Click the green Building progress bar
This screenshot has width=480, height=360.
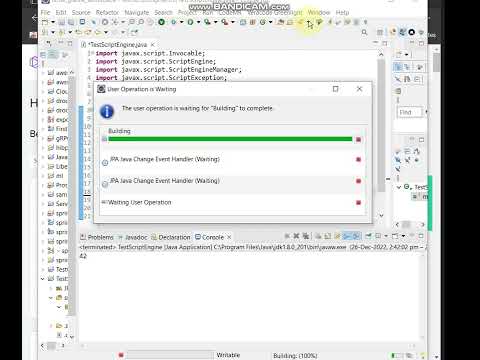pyautogui.click(x=230, y=139)
